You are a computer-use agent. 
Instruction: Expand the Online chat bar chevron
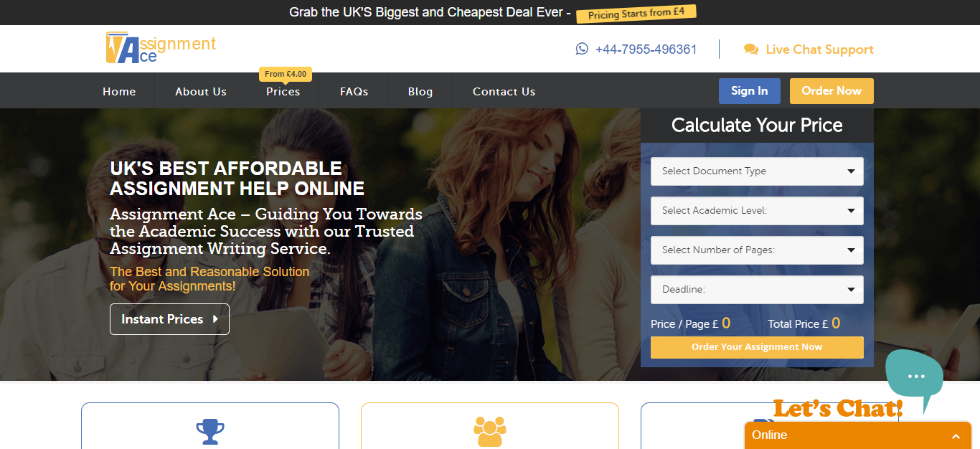956,436
